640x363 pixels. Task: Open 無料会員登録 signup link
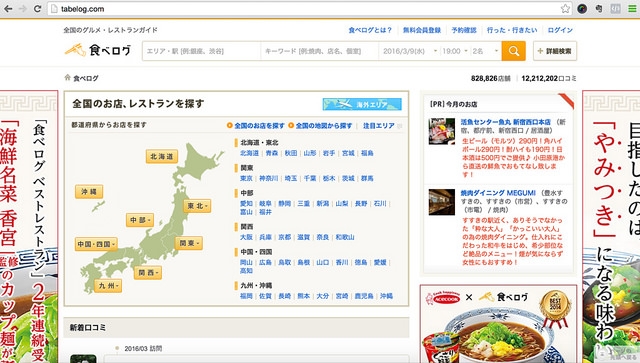[x=422, y=30]
